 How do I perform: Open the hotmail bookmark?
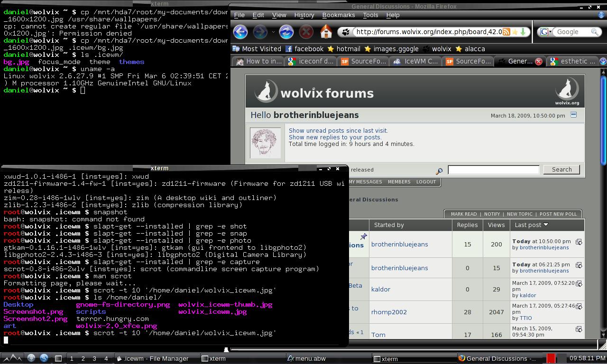[344, 49]
